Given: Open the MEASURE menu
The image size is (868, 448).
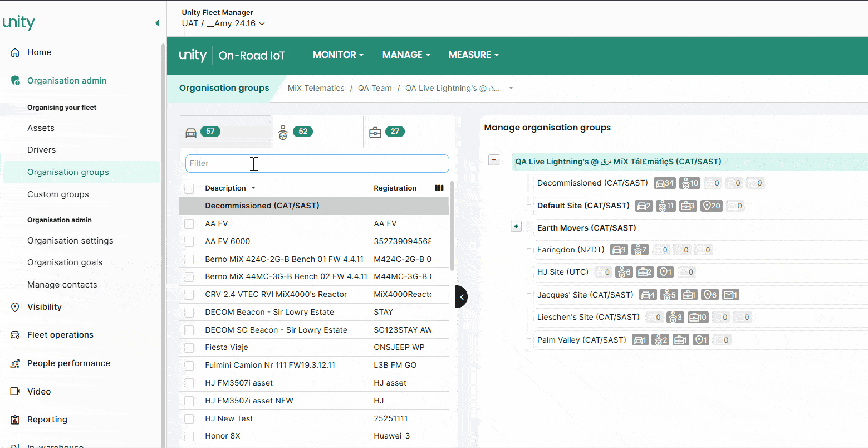Looking at the screenshot, I should [474, 55].
